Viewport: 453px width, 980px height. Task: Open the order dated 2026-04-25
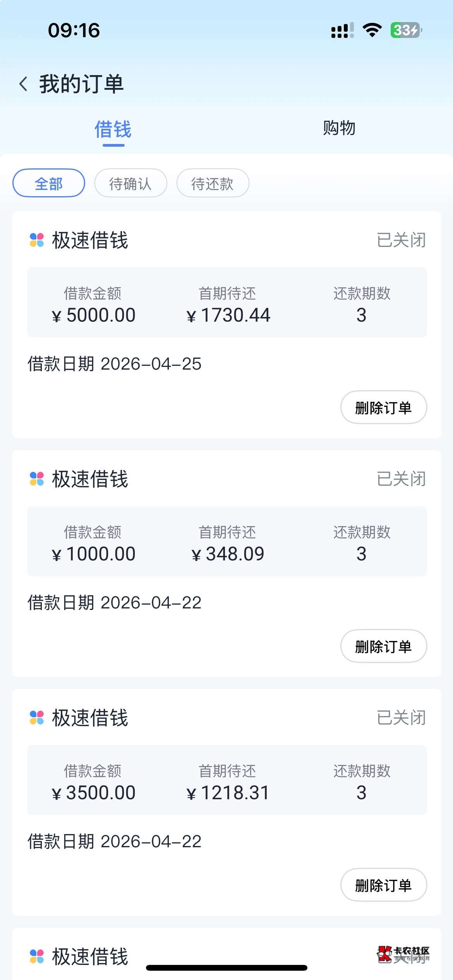coord(115,364)
